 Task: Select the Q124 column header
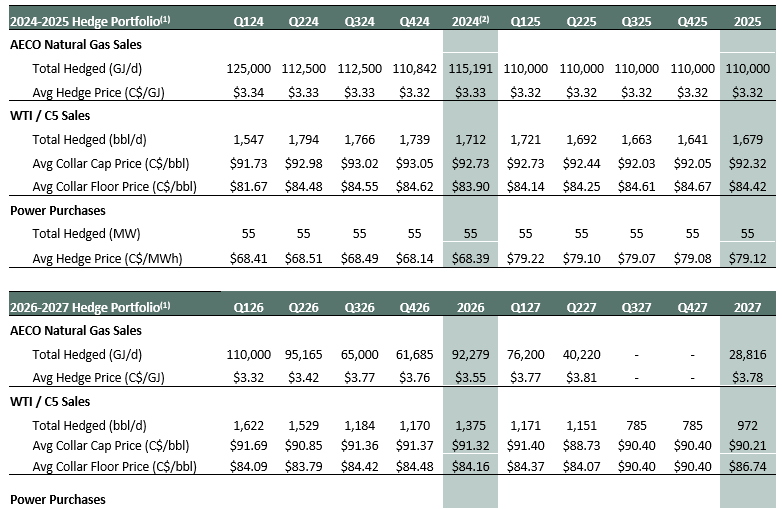248,22
